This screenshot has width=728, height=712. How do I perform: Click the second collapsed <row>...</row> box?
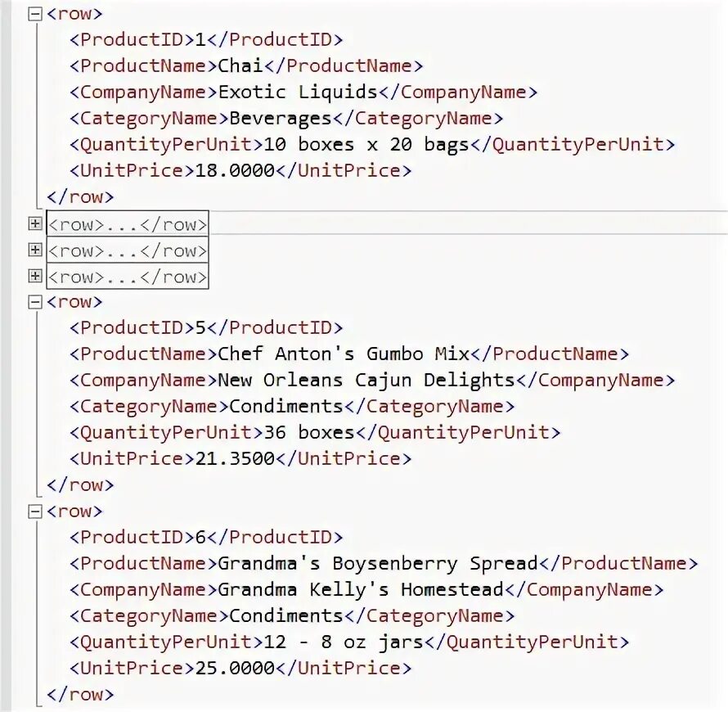[128, 250]
